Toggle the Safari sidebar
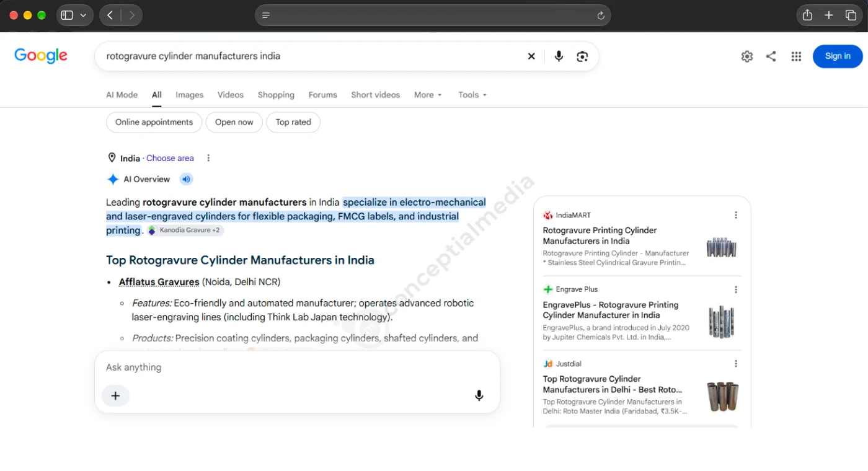The image size is (868, 471). (x=67, y=15)
